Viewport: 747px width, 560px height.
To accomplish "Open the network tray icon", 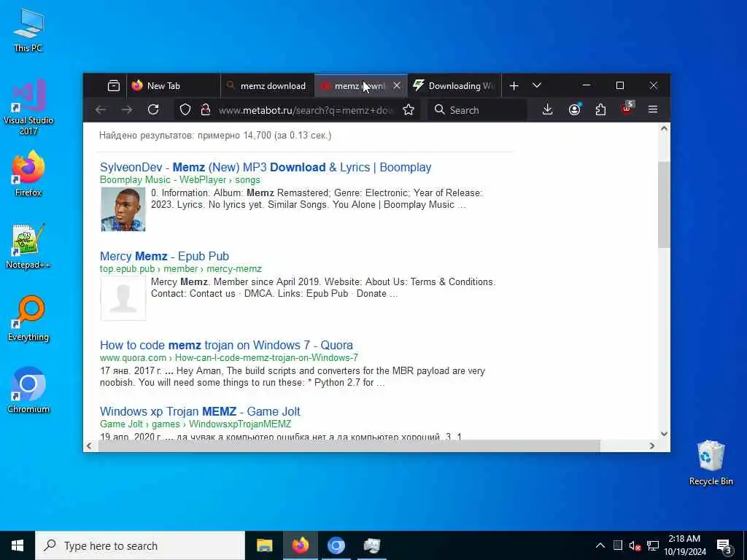I will (x=653, y=545).
